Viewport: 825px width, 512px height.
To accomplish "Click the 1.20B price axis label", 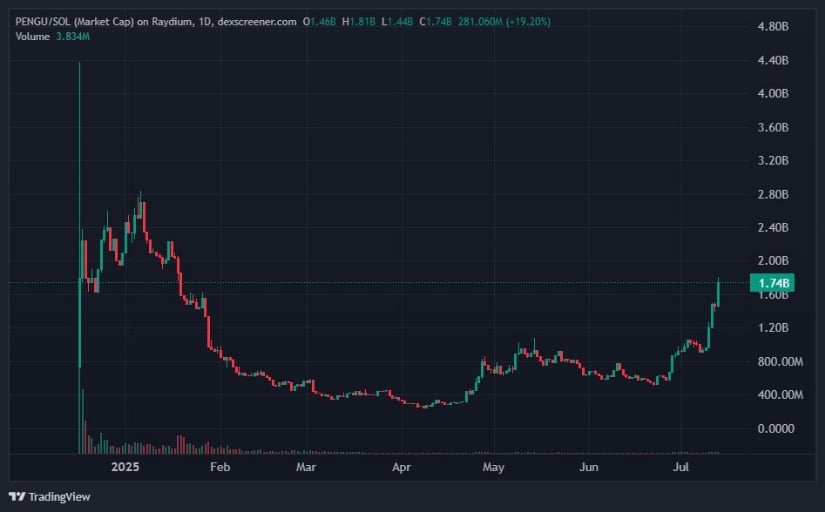I will [773, 328].
